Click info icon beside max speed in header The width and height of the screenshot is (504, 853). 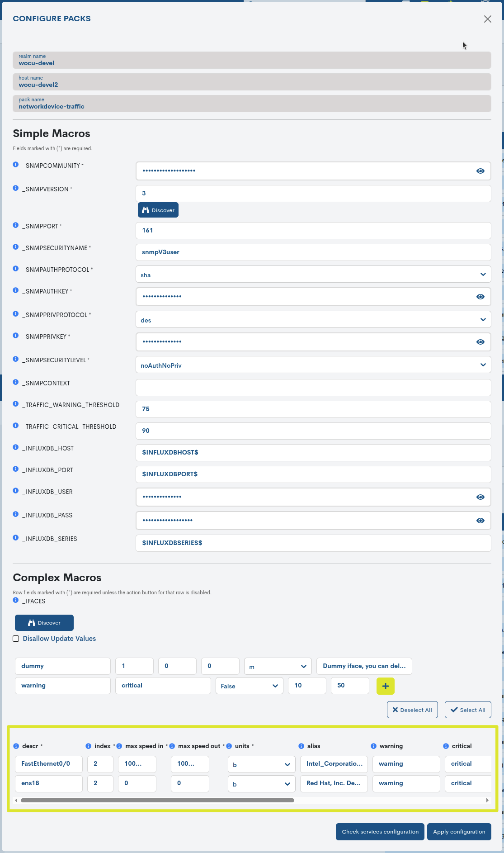pos(119,746)
